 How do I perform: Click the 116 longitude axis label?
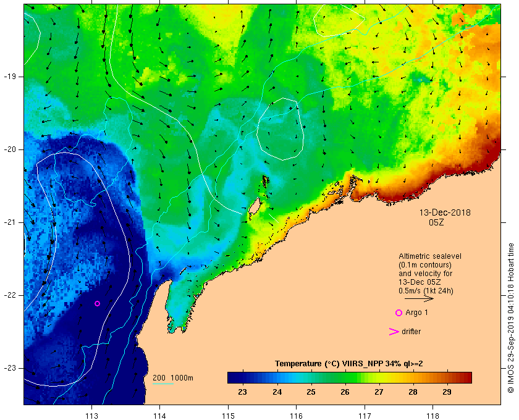coord(296,415)
